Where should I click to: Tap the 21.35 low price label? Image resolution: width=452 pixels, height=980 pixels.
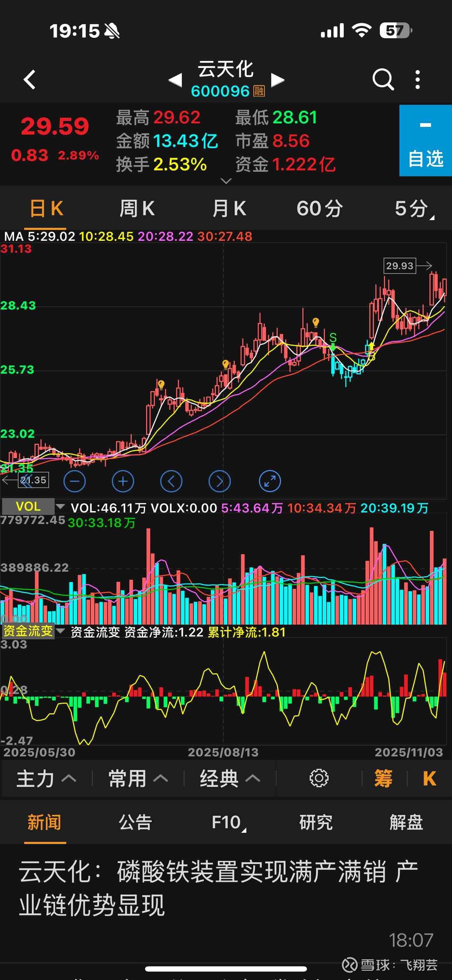tap(34, 480)
